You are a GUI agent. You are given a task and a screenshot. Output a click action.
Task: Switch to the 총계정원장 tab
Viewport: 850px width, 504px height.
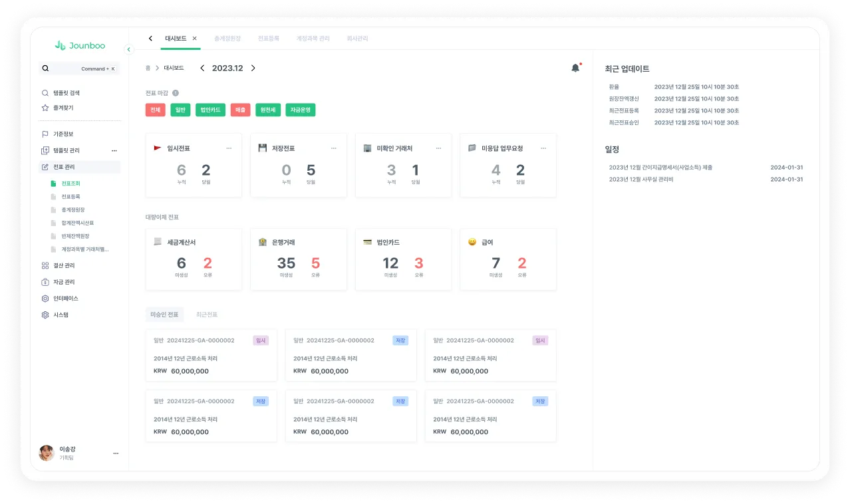tap(227, 39)
